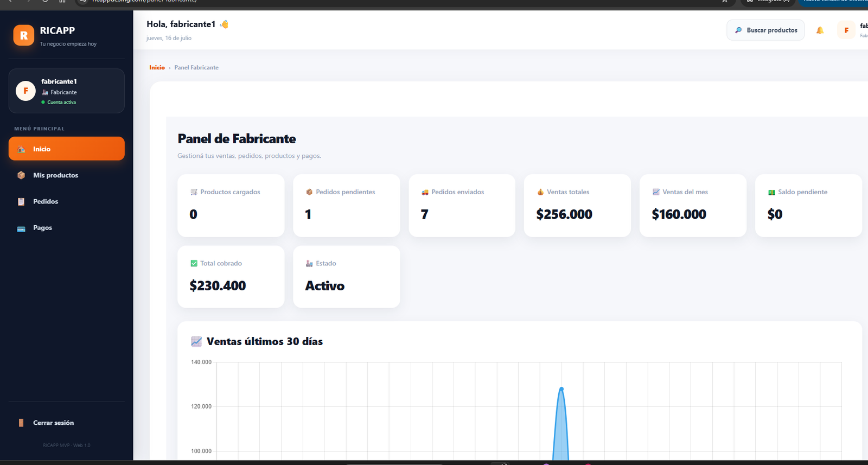Click the cart icon on Productos cargados
This screenshot has height=465, width=868.
coord(194,192)
